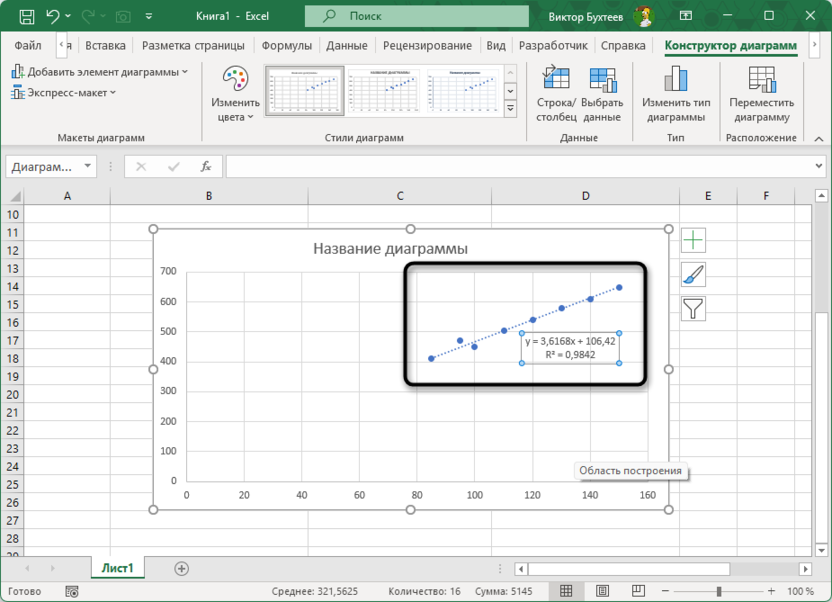Screen dimensions: 832x602
Task: Click the green plus Chart Elements button
Action: [693, 240]
